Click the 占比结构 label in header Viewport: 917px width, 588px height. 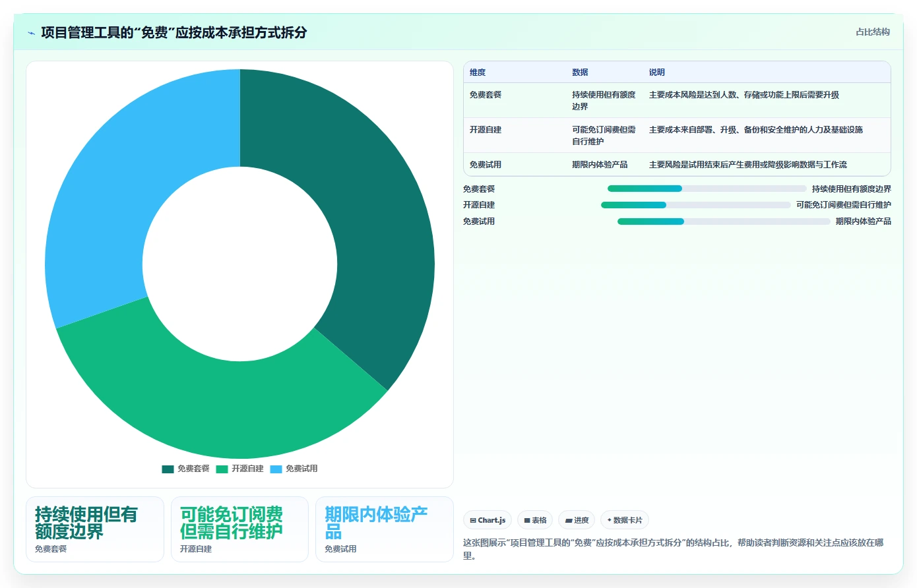[873, 32]
